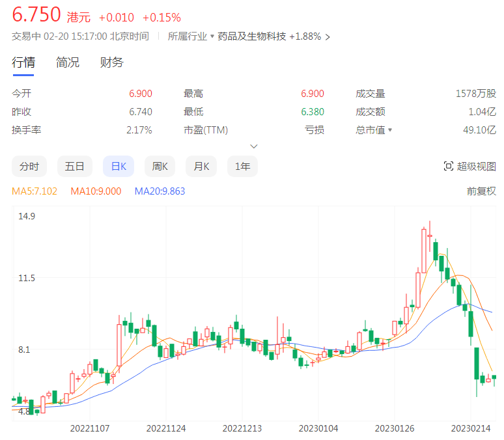The image size is (504, 440).
Task: Open the 所属行业 industry dropdown arrow
Action: click(x=212, y=37)
